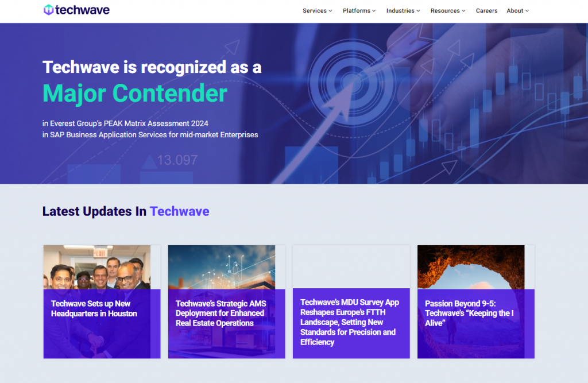Expand the About dropdown chevron

(x=527, y=11)
